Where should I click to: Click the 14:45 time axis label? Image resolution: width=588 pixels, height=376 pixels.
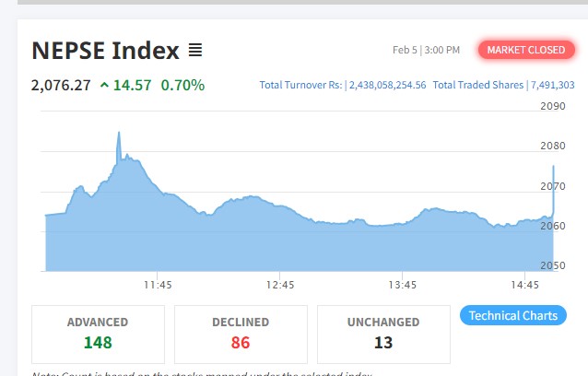(524, 284)
